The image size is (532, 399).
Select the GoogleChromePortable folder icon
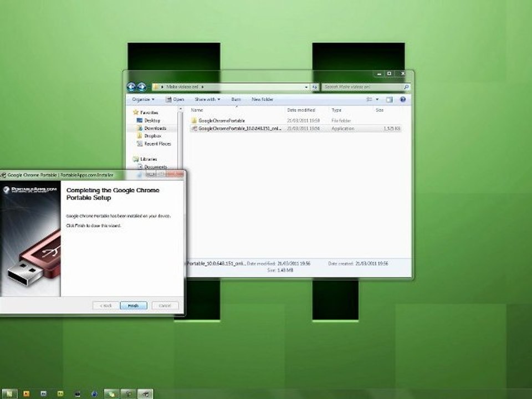tap(194, 120)
